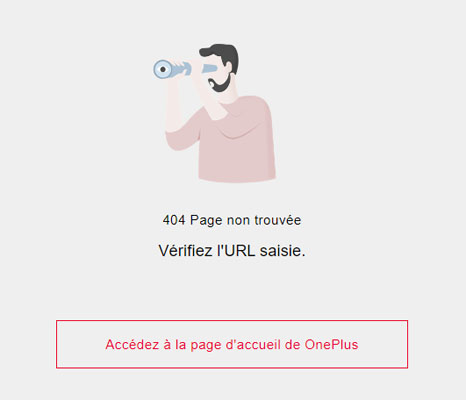Screen dimensions: 466x400
Task: Click the word "Accédez" in the red button
Action: (x=132, y=344)
